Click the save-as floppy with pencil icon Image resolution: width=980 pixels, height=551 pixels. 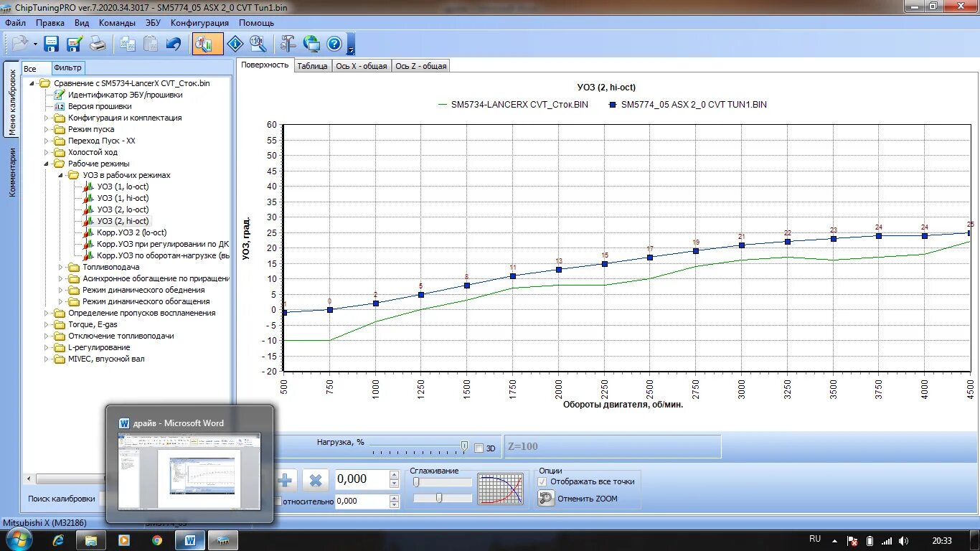click(x=74, y=44)
